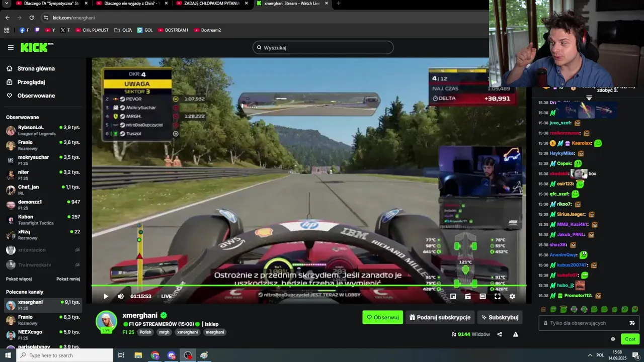
Task: Open File Explorer from the taskbar
Action: point(138,355)
